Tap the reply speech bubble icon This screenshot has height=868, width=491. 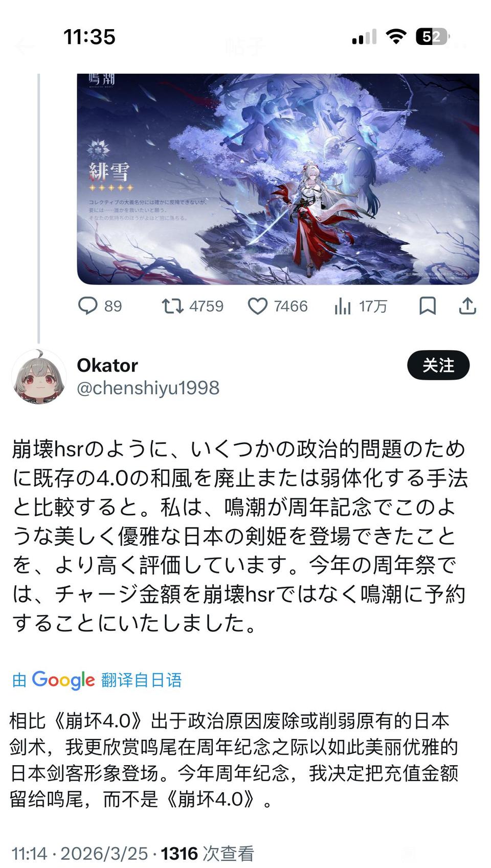(x=87, y=306)
